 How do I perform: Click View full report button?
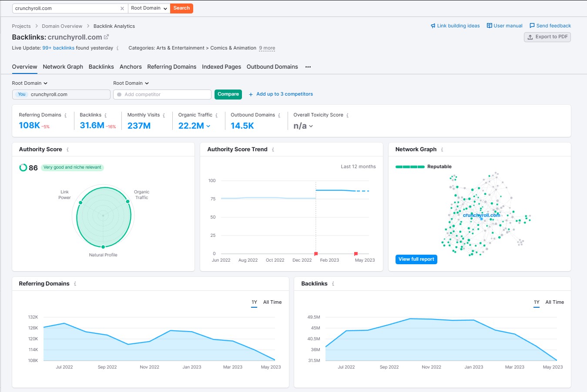click(416, 259)
